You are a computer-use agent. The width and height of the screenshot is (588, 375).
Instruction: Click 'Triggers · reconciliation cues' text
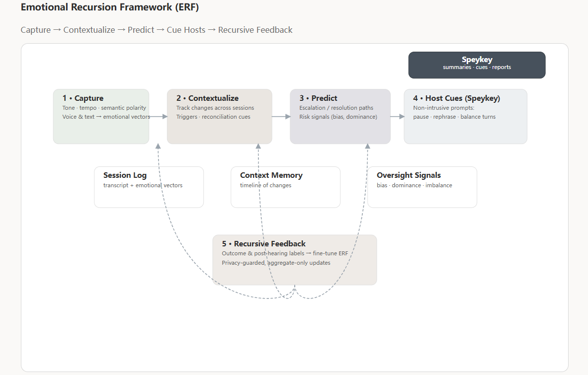(213, 117)
